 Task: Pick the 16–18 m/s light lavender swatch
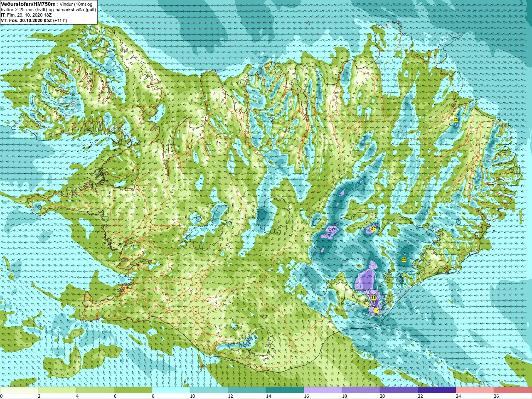(323, 390)
